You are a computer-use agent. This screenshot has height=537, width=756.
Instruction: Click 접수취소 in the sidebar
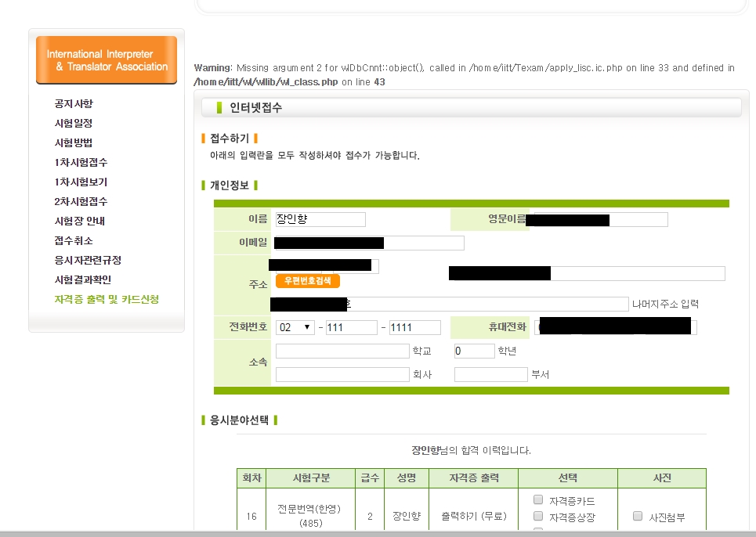(x=74, y=241)
